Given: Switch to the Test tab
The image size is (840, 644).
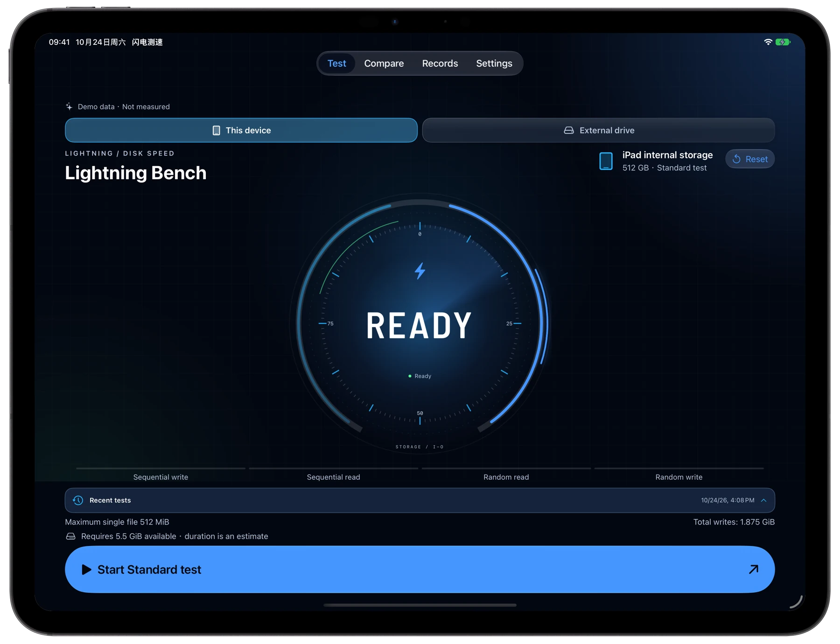Looking at the screenshot, I should (x=336, y=63).
